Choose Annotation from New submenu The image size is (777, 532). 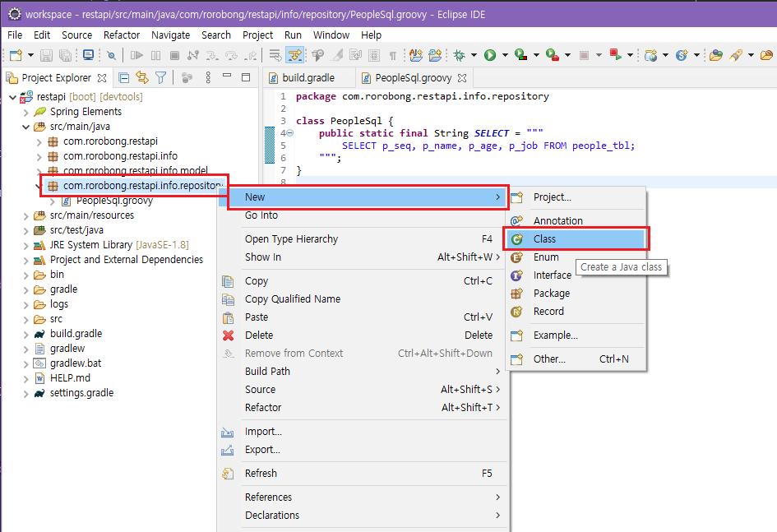click(576, 221)
